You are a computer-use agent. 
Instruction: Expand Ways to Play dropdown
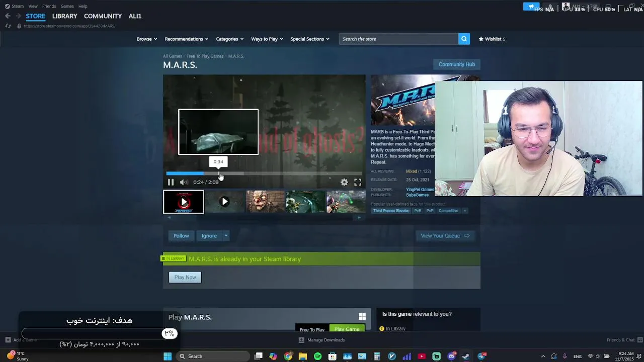(x=267, y=39)
